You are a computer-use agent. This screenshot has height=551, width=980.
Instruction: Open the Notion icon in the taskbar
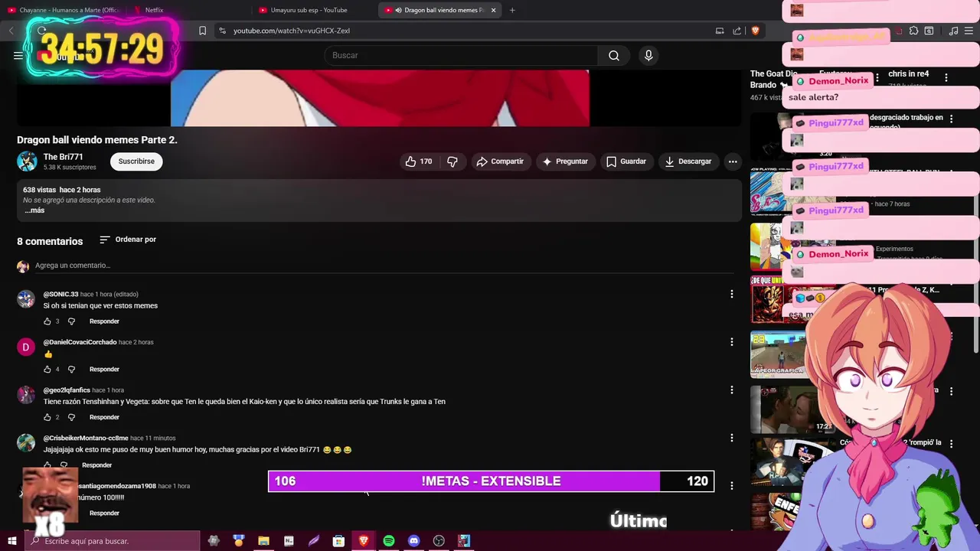(x=289, y=541)
